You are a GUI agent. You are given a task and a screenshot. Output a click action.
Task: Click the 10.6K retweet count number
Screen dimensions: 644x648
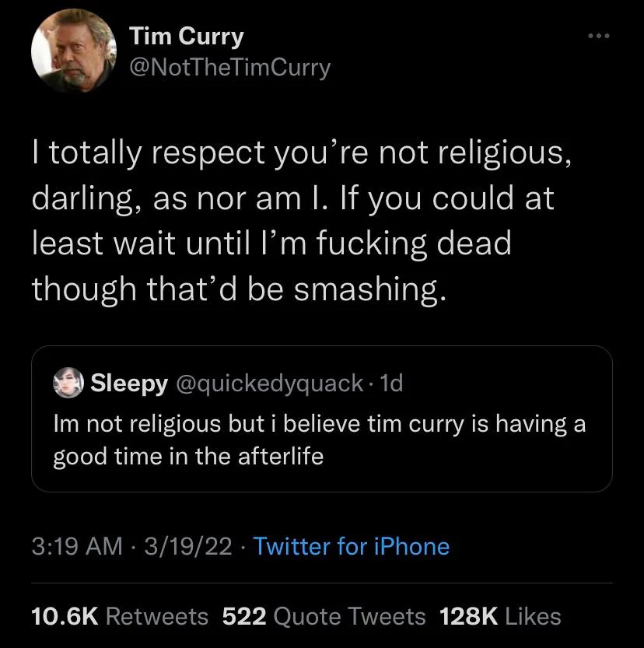(65, 617)
